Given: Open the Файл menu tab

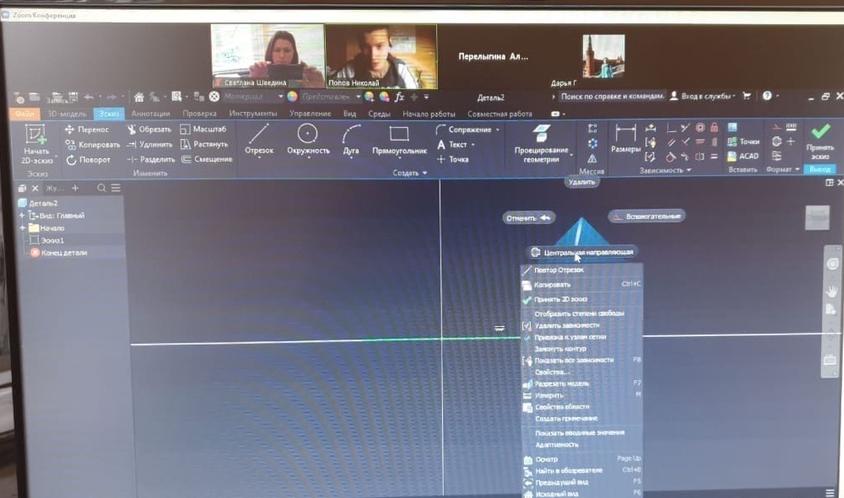Looking at the screenshot, I should pos(25,114).
